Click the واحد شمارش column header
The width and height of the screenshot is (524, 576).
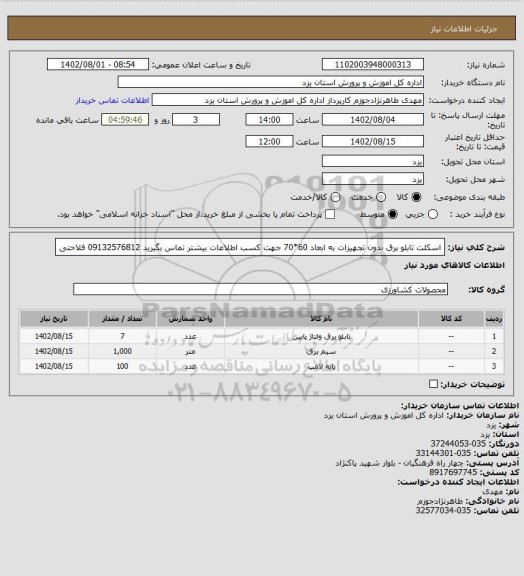pos(190,318)
